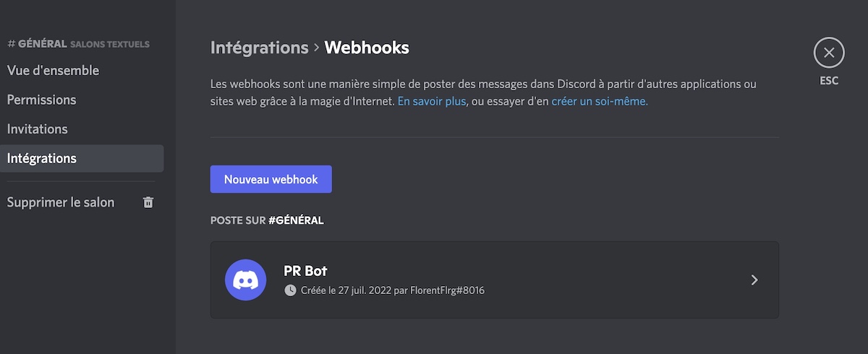This screenshot has width=868, height=354.
Task: Click the PR Bot webhook name
Action: tap(306, 271)
